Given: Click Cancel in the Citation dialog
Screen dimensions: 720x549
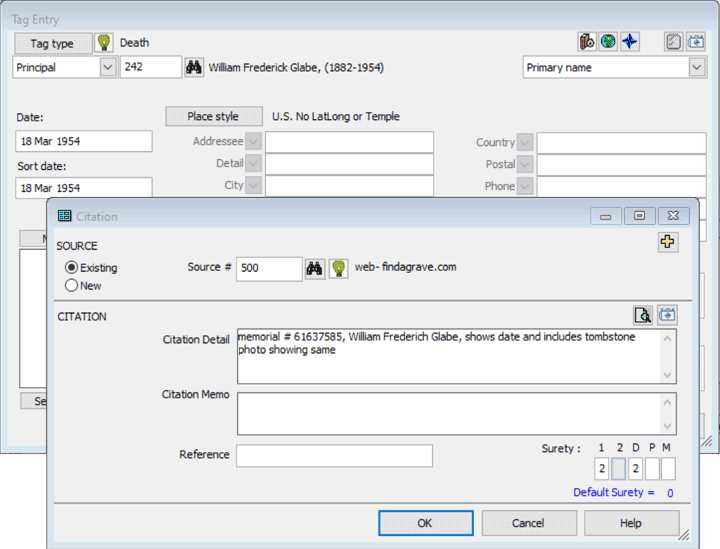Looking at the screenshot, I should click(528, 523).
